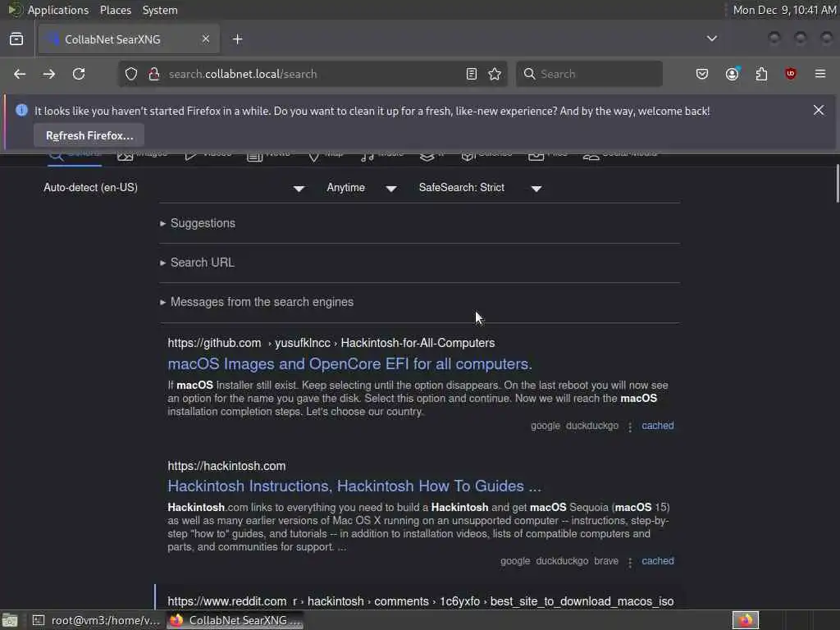The width and height of the screenshot is (840, 630).
Task: Open macOS Images and OpenCore EFI result
Action: pyautogui.click(x=349, y=364)
